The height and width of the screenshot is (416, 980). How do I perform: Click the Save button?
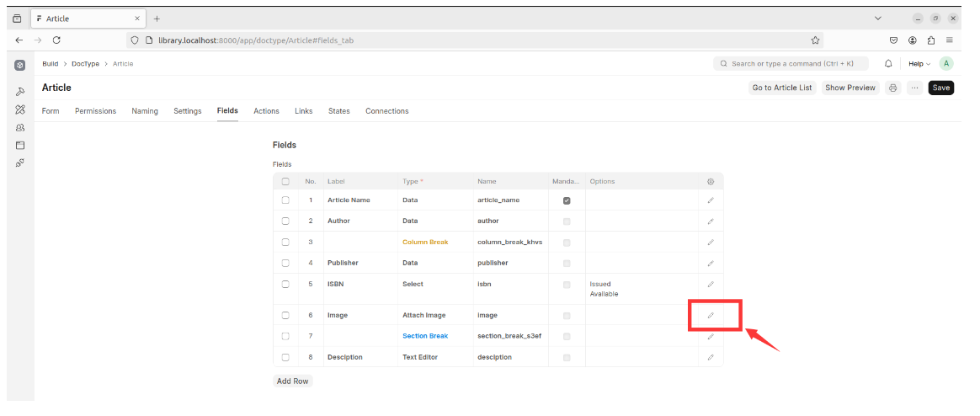[940, 88]
